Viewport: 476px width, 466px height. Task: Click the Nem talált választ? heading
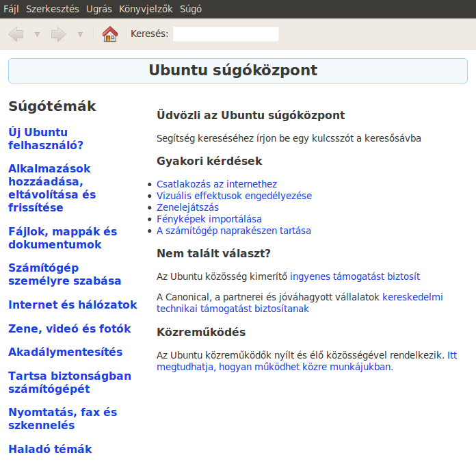tap(213, 253)
